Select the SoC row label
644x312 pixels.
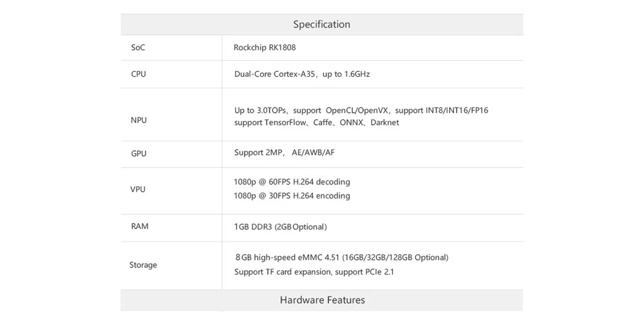(138, 48)
